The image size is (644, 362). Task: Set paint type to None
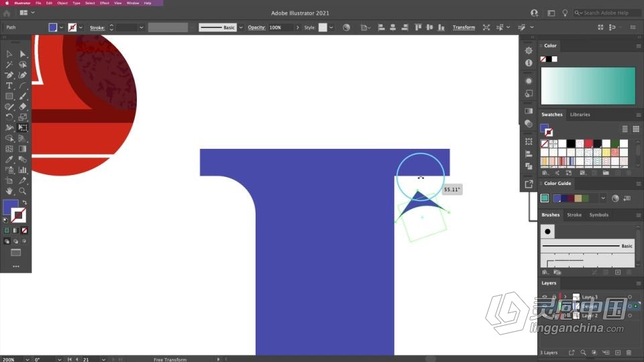[x=25, y=231]
